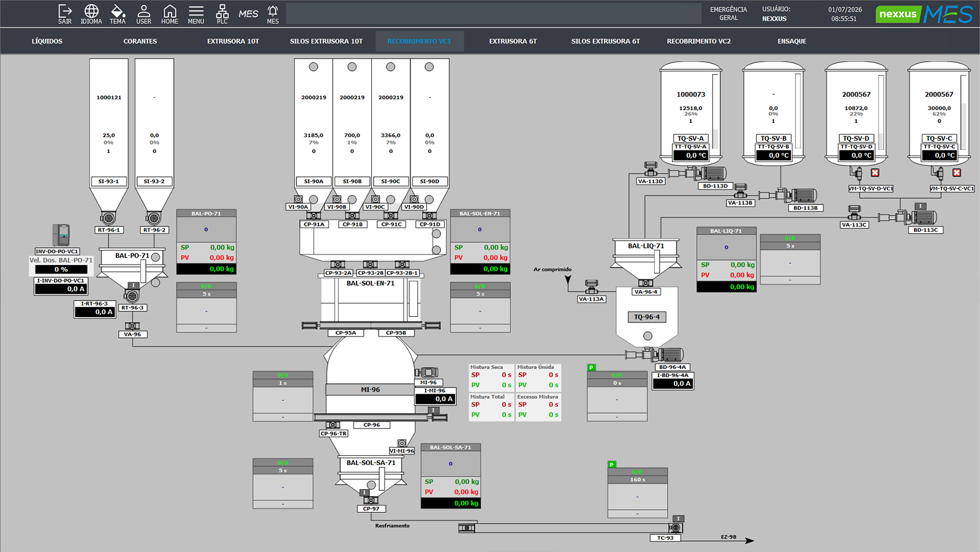Click the red X above VM-TQ-SV-C-VC1
Image resolution: width=980 pixels, height=552 pixels.
[x=957, y=173]
